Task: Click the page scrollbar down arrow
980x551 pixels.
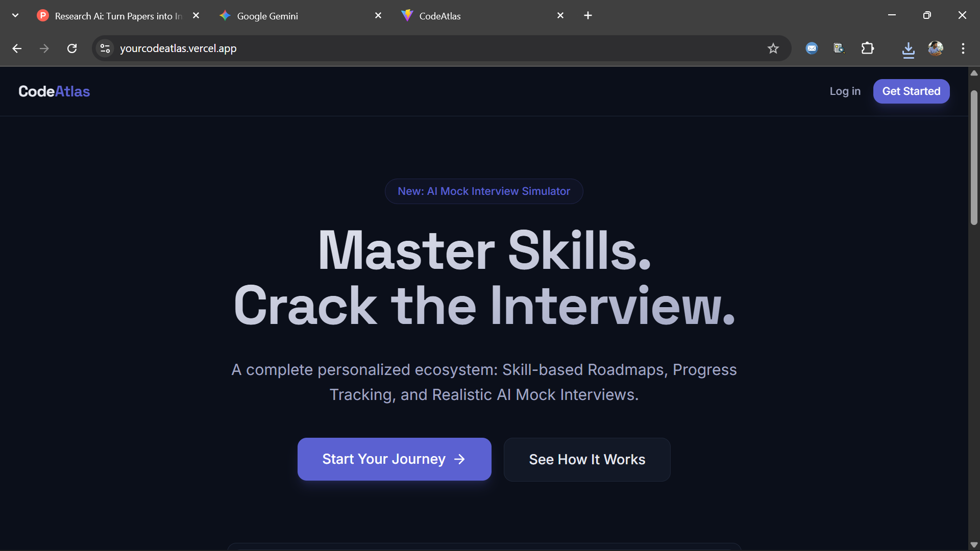Action: (x=974, y=544)
